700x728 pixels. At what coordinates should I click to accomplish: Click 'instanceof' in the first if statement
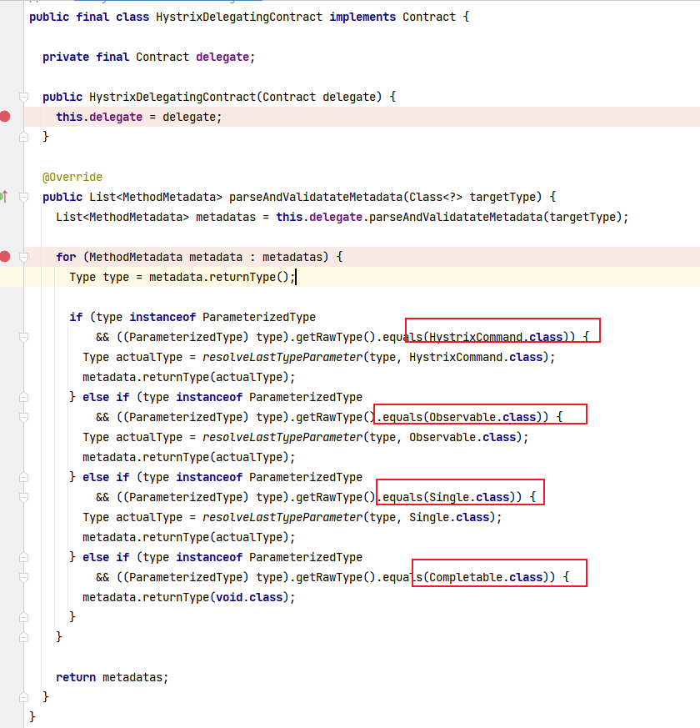coord(162,317)
